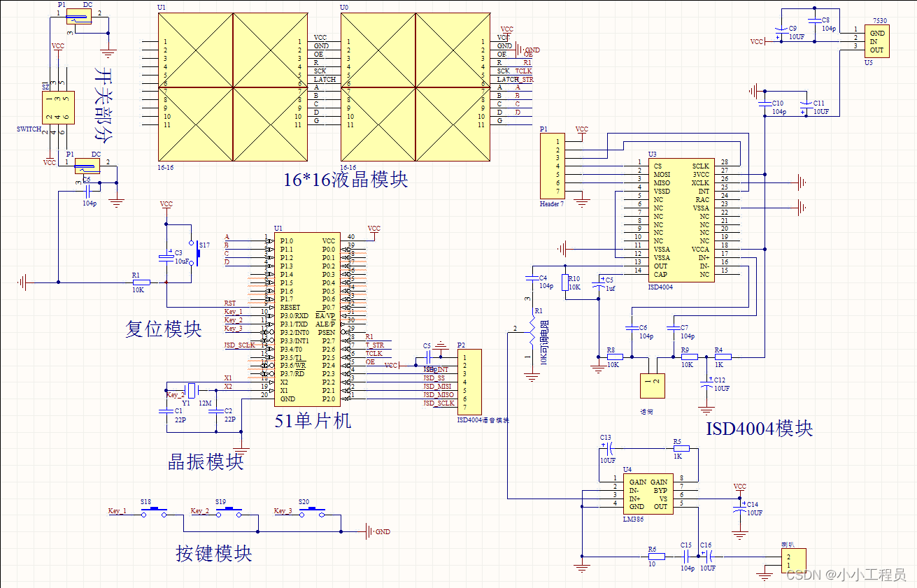Click the 'LM386' part name text
Viewport: 917px width, 588px height.
click(632, 519)
